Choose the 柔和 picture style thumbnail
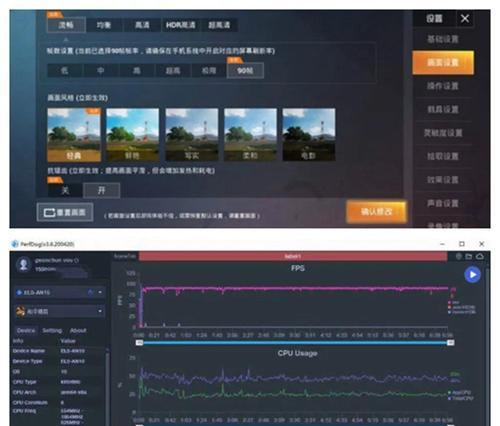500x426 pixels. coord(250,135)
